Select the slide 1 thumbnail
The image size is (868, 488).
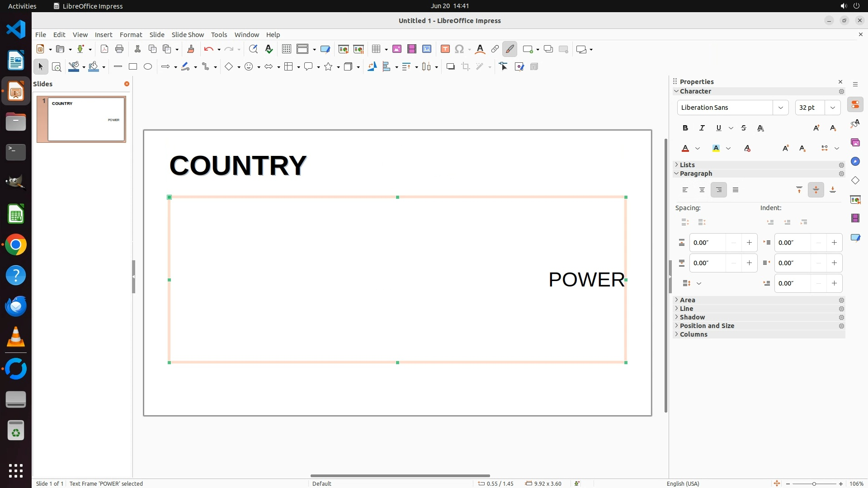(x=86, y=119)
